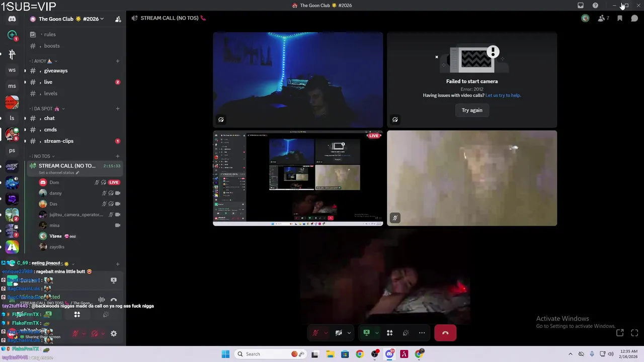
Task: Open the inbox icon in title bar
Action: point(580,6)
